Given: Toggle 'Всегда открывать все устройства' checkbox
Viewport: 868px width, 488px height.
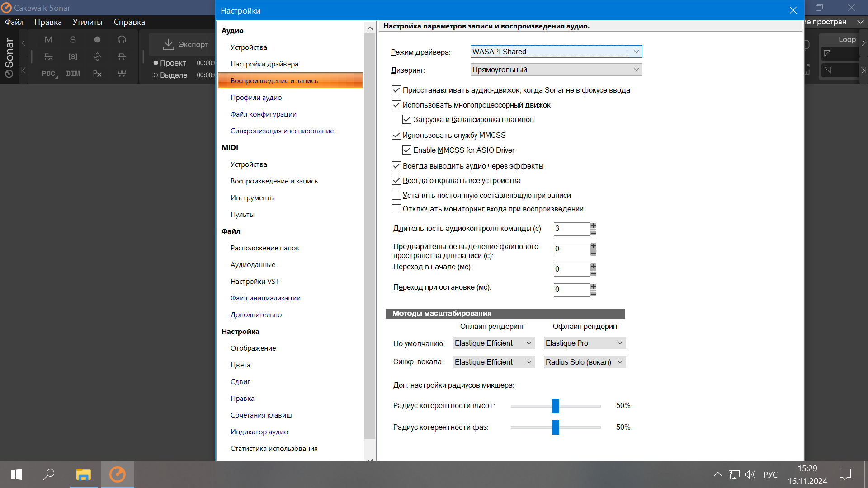Looking at the screenshot, I should (x=396, y=180).
